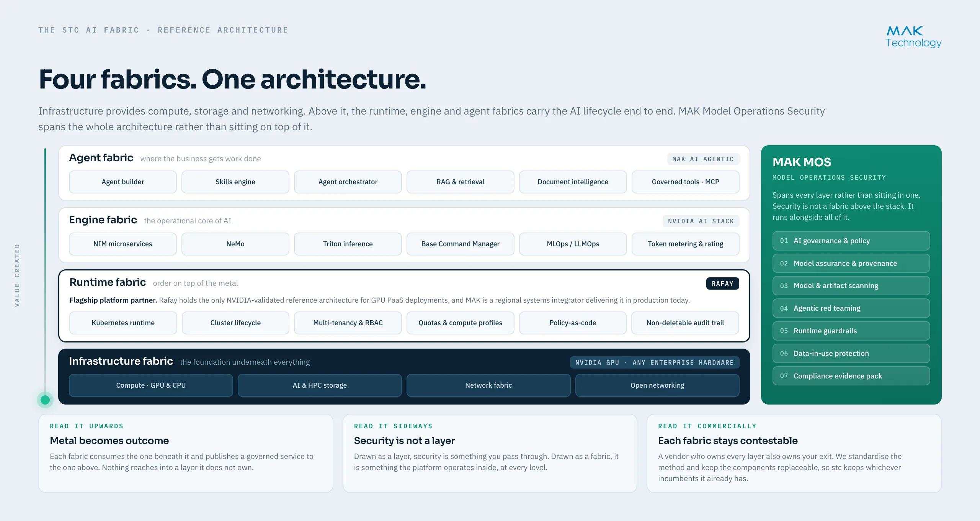Click the Policy-as-code chip

[x=573, y=323]
